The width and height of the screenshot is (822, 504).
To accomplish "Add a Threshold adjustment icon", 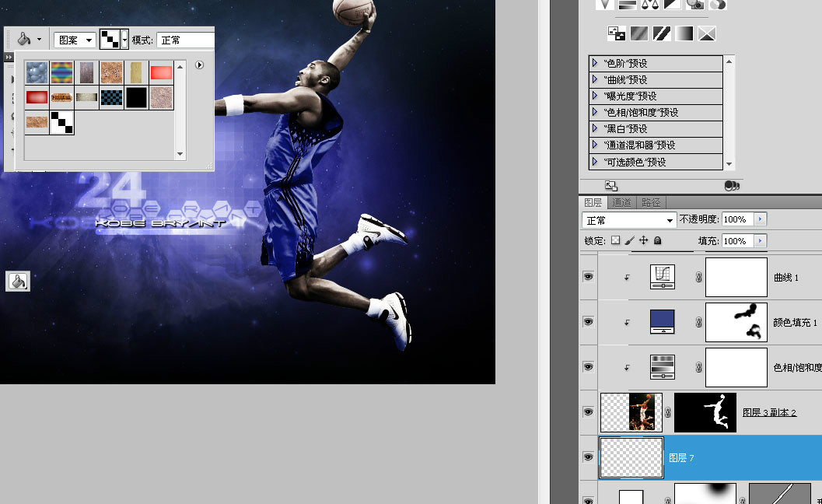I will click(662, 34).
